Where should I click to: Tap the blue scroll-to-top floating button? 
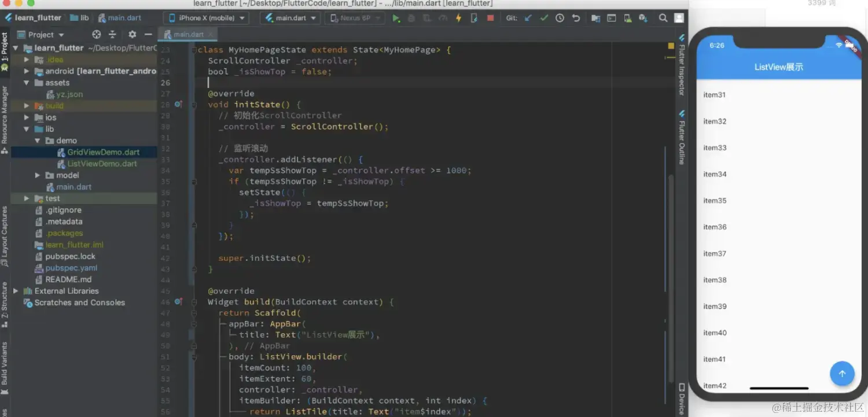click(842, 374)
